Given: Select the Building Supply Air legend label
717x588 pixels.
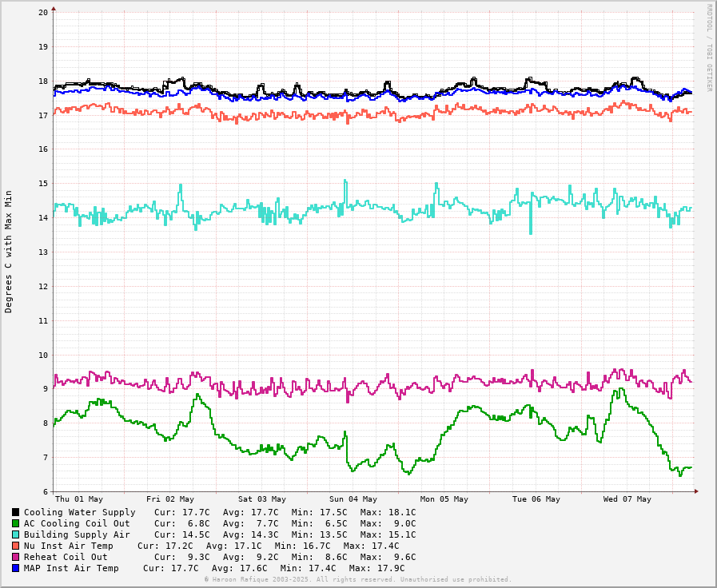Looking at the screenshot, I should click(x=77, y=534).
